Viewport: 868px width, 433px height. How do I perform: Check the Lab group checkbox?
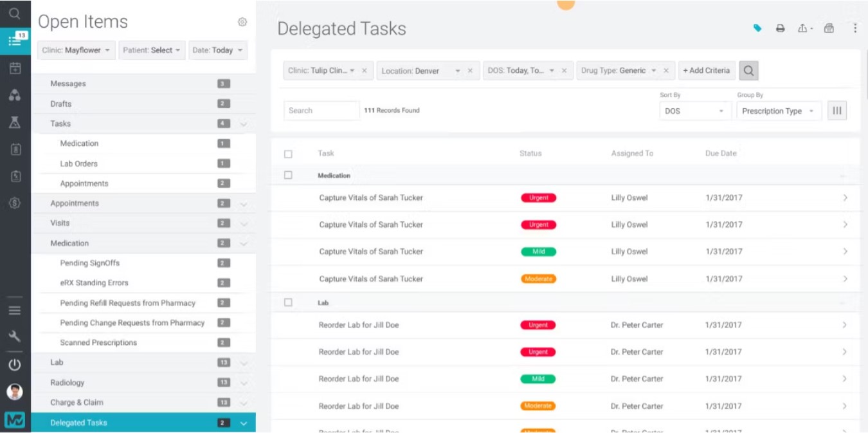tap(288, 302)
